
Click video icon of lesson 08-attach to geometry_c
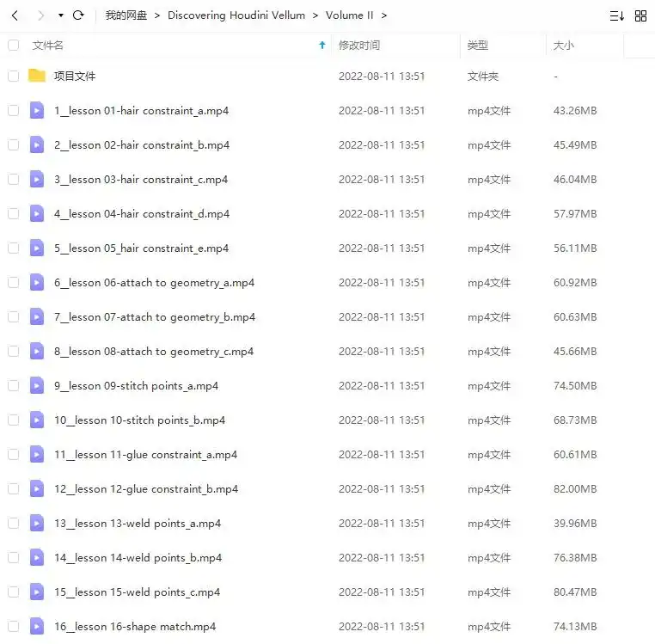point(37,352)
